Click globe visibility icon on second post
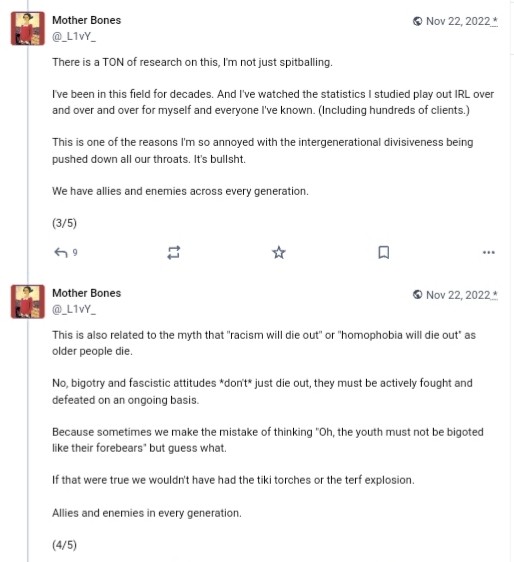514x562 pixels. (x=417, y=295)
